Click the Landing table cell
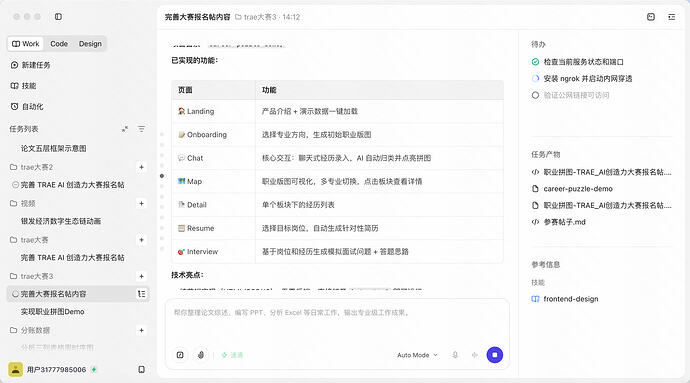690x383 pixels. (213, 111)
